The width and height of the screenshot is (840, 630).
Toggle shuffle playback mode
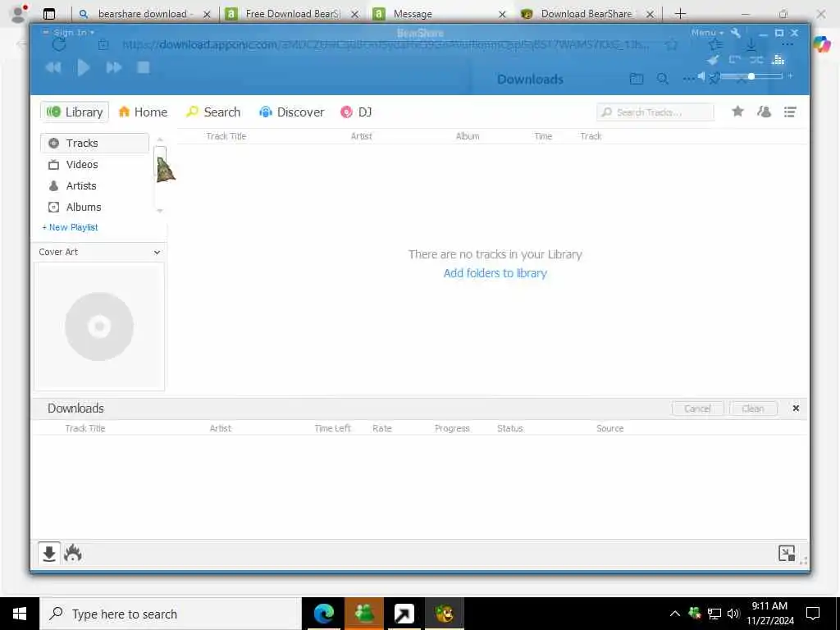pos(756,60)
